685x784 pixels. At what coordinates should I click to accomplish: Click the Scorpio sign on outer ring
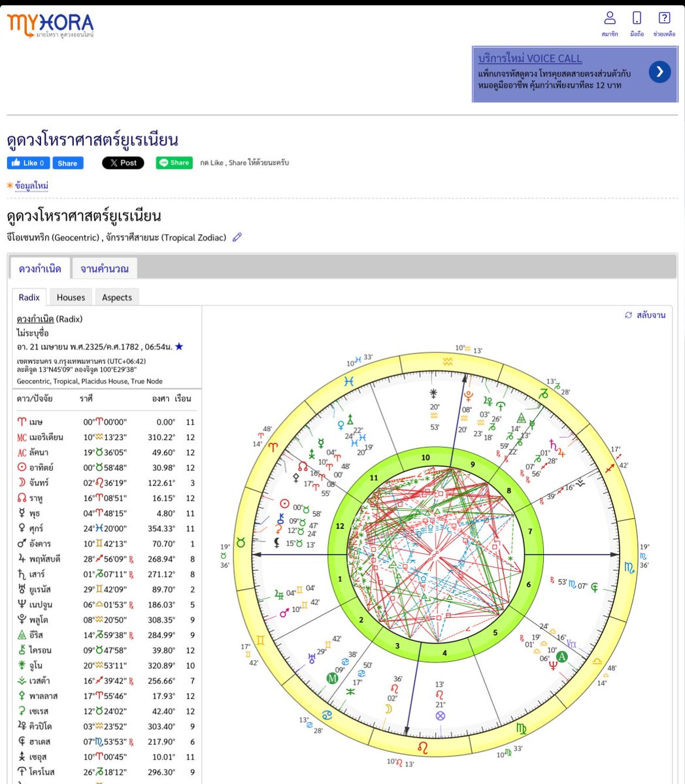[x=629, y=567]
